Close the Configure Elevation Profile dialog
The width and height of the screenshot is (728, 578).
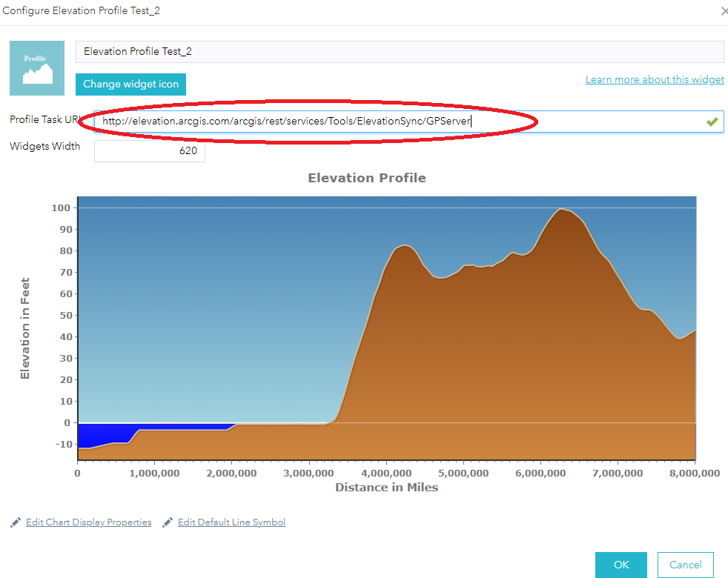tap(724, 10)
